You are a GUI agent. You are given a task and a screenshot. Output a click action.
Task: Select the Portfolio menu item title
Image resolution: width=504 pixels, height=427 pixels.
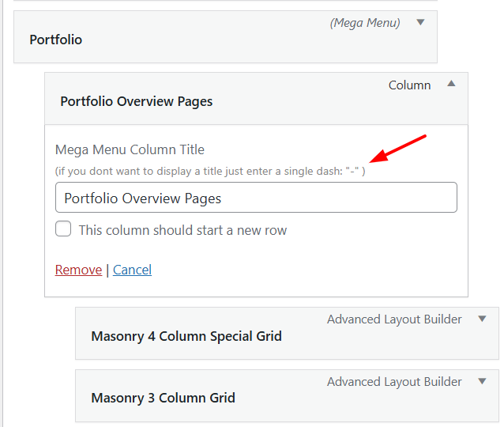point(55,40)
